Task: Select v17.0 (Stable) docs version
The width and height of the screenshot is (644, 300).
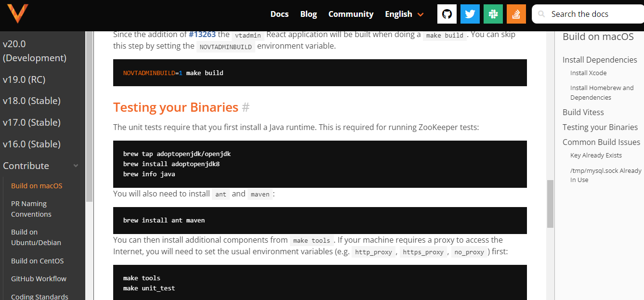Action: tap(32, 122)
